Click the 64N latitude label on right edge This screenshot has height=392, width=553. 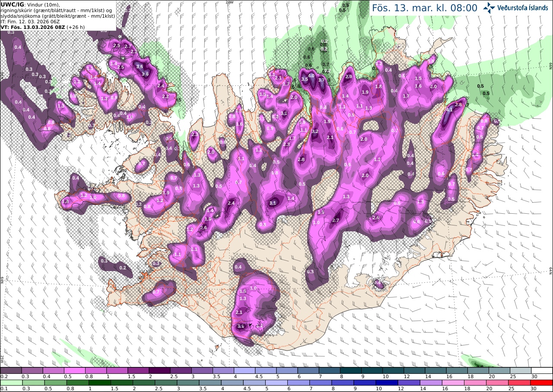tap(551, 270)
